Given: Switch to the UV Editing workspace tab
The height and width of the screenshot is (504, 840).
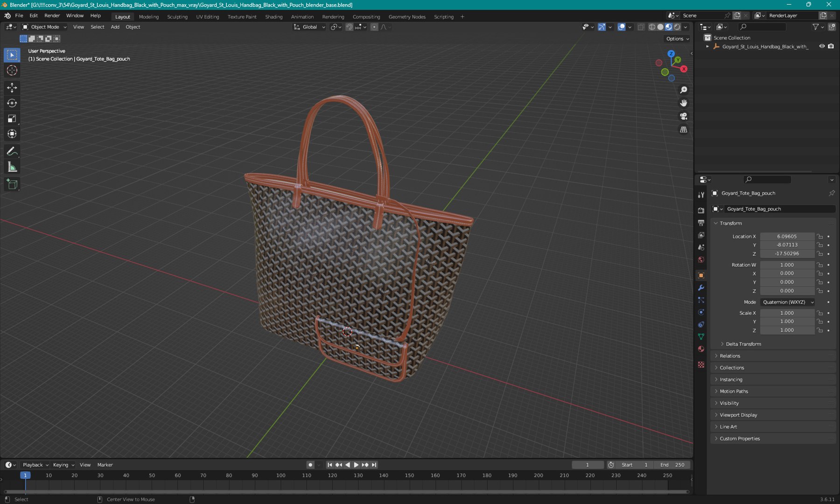Looking at the screenshot, I should (x=208, y=17).
